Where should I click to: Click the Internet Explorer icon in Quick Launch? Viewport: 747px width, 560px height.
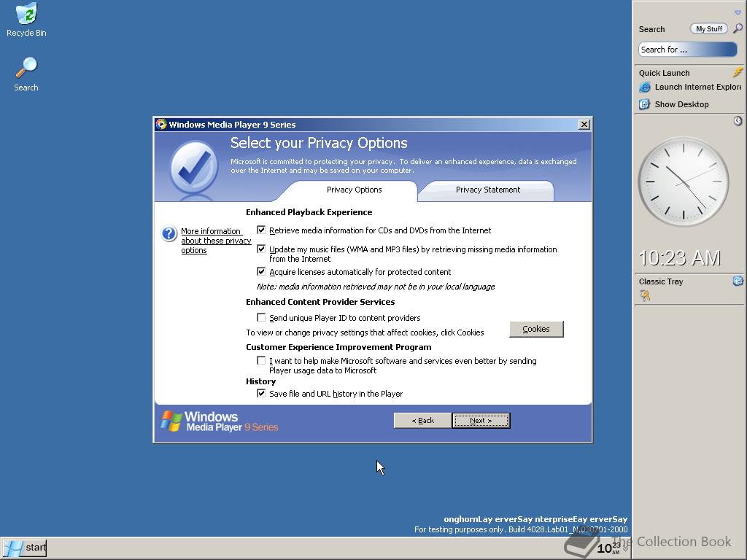[645, 87]
